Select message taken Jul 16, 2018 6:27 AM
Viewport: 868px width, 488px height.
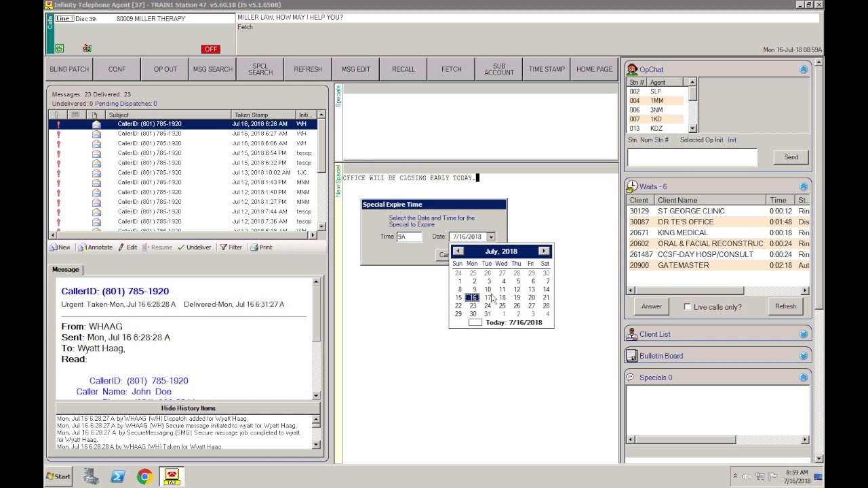coord(182,134)
